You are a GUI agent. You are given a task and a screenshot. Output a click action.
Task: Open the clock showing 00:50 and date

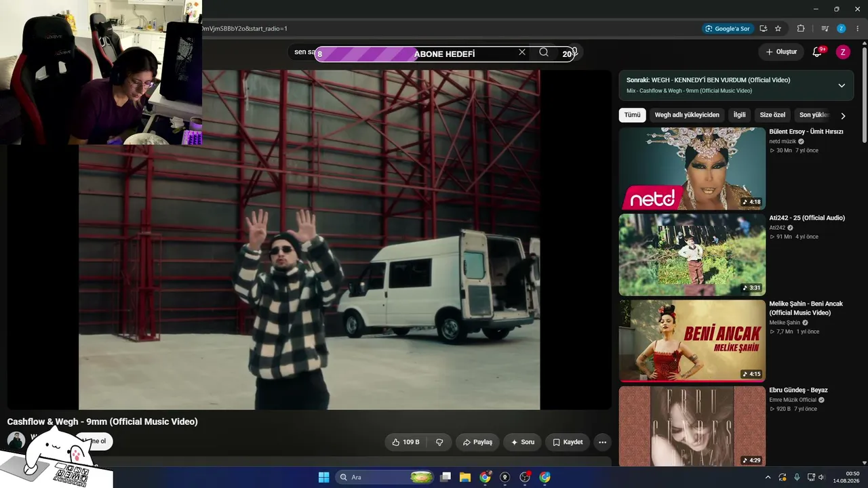(x=846, y=477)
